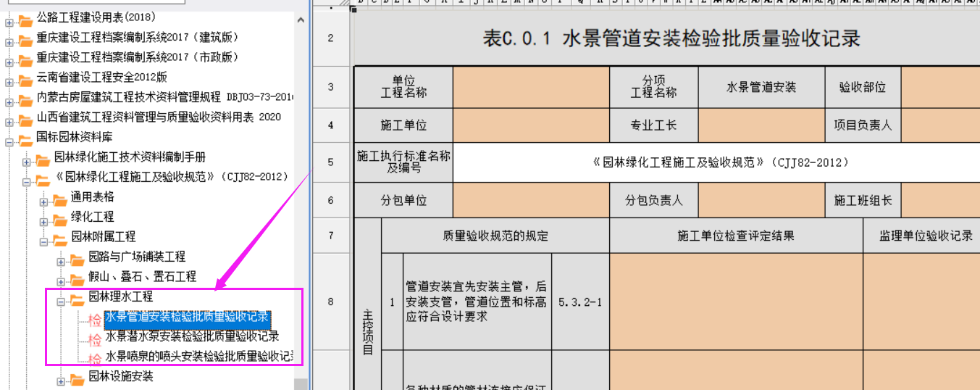Select spreadsheet row header 4

pos(331,125)
